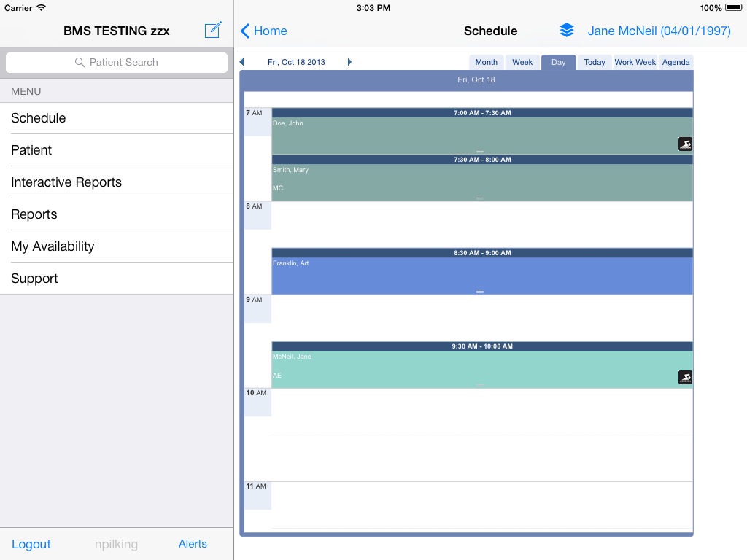Open the layers stack icon
This screenshot has width=747, height=560.
pos(567,31)
